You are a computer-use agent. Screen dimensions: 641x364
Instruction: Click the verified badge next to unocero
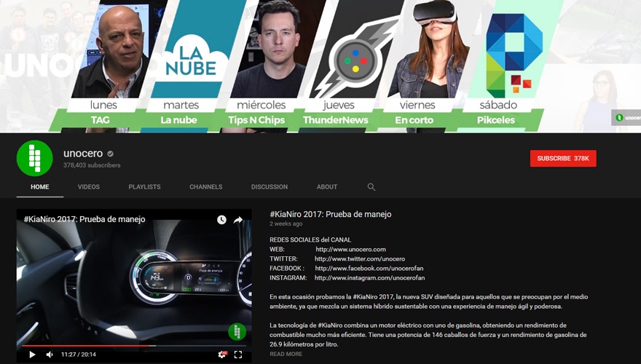pos(111,154)
